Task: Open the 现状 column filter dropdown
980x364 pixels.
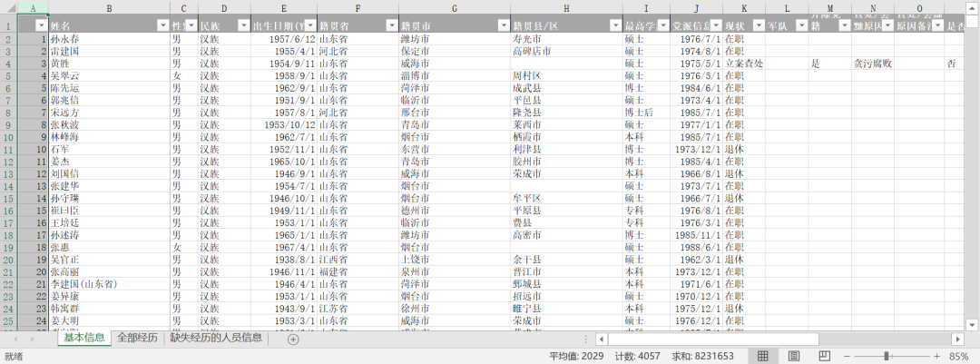Action: 759,25
